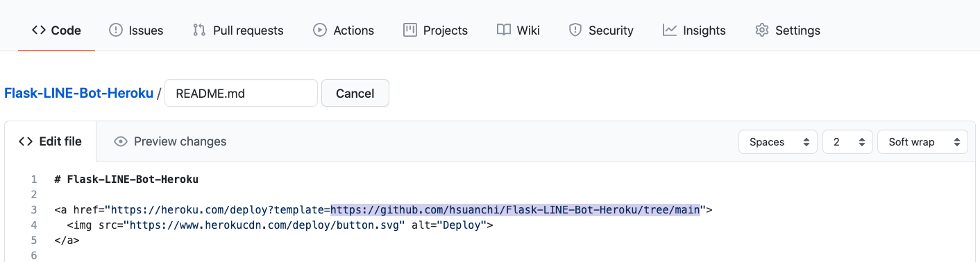Click the Edit file brackets icon

(x=26, y=141)
